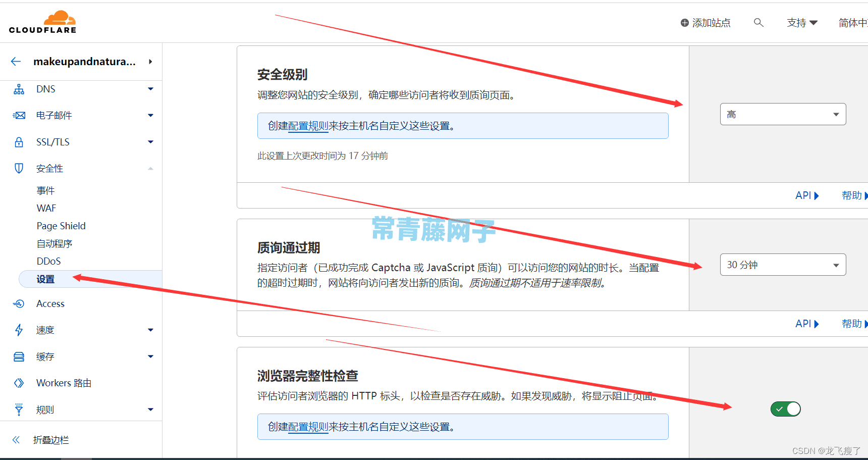Collapse sidebar via 折叠边栏 control
868x460 pixels.
tap(16, 440)
